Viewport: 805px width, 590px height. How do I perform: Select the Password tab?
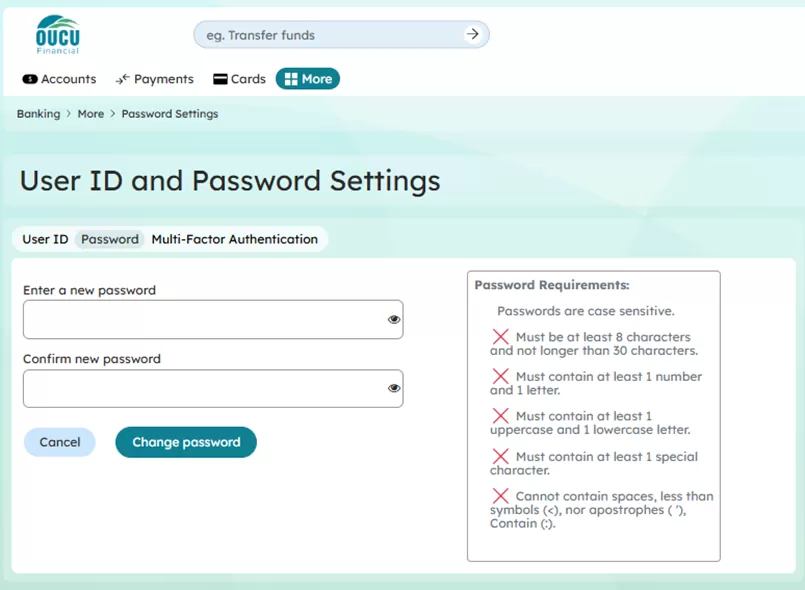point(109,239)
